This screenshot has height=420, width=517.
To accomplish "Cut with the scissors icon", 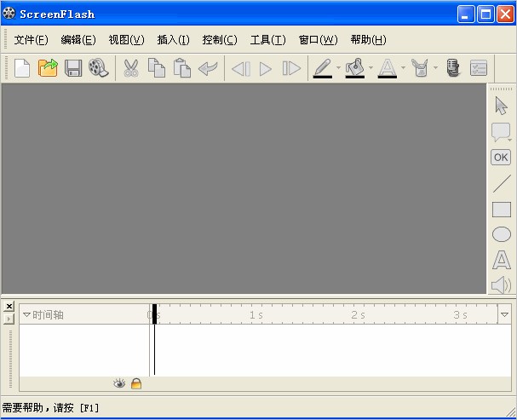I will click(x=131, y=68).
